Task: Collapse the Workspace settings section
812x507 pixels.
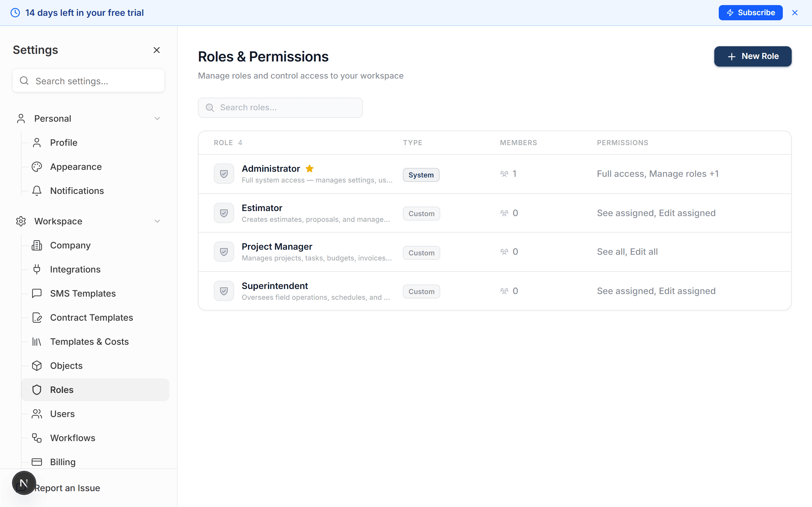Action: 157,221
